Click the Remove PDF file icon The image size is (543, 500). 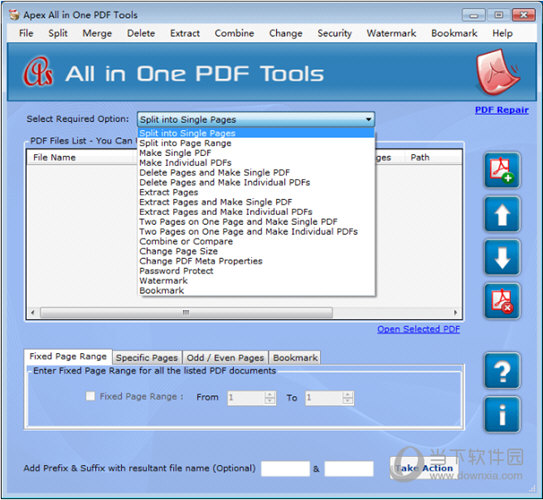(502, 301)
